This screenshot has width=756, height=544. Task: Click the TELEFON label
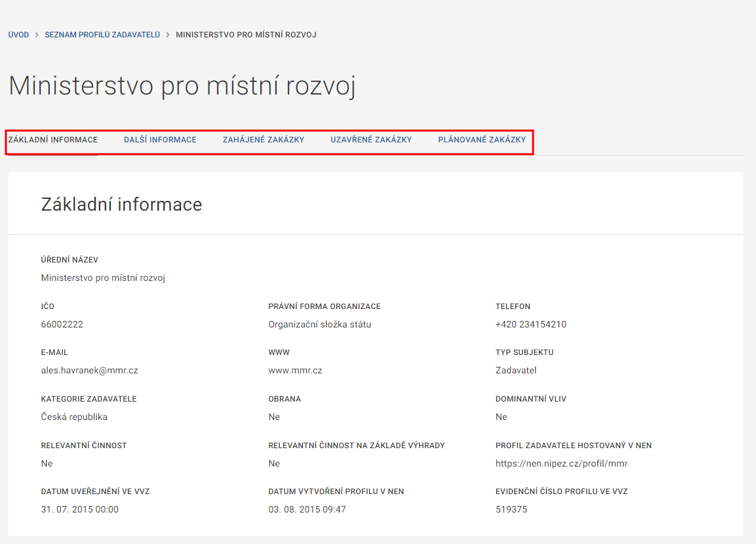(x=513, y=306)
